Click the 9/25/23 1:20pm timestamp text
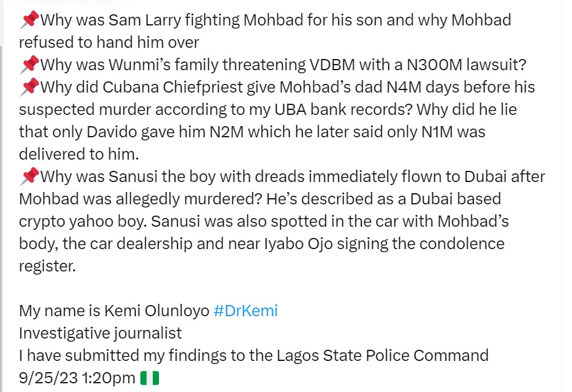 (77, 378)
